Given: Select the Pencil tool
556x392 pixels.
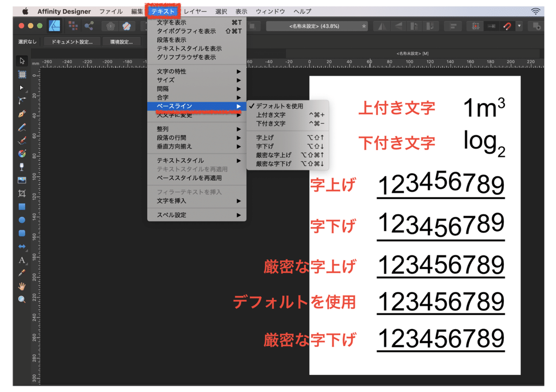Looking at the screenshot, I should (x=22, y=128).
